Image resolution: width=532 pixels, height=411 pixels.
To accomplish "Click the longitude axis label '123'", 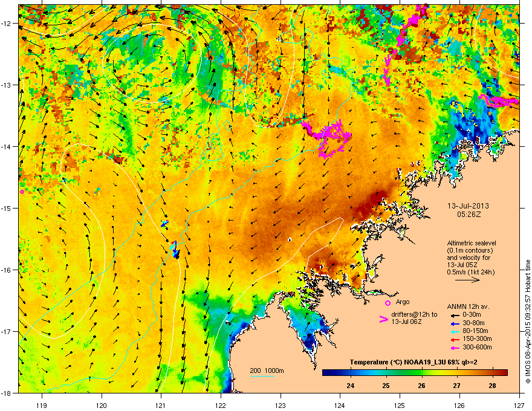I will (x=281, y=406).
